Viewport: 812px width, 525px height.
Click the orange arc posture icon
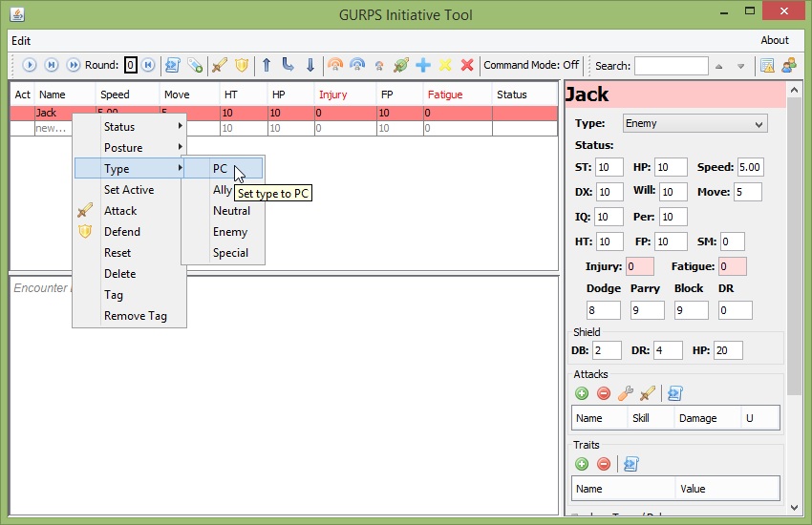click(x=335, y=65)
